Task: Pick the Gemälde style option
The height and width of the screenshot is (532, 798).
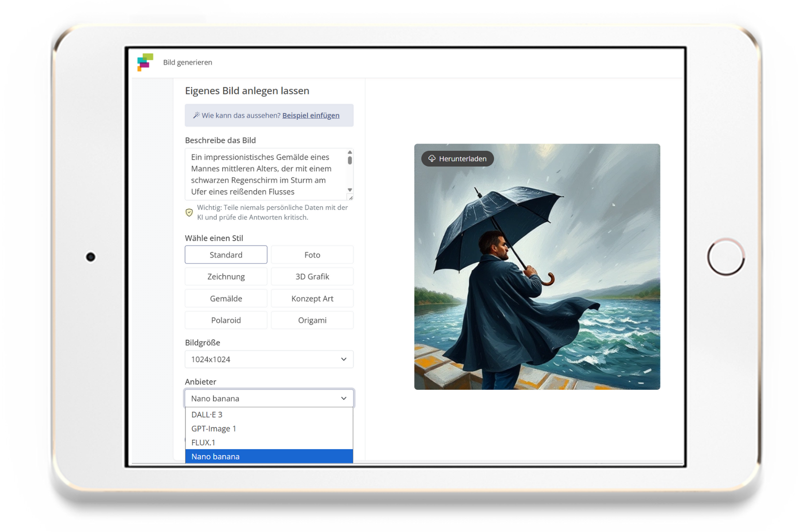Action: tap(226, 298)
